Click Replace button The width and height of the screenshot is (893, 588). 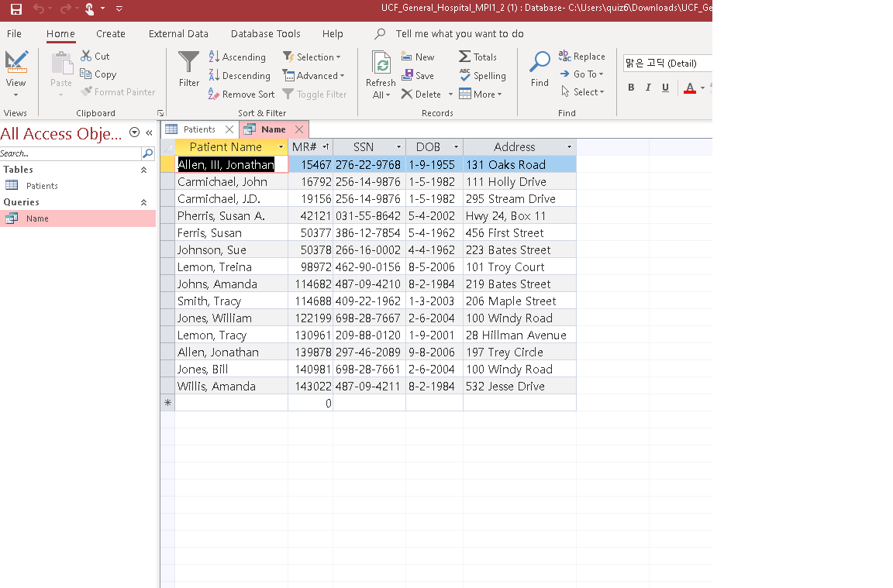581,56
